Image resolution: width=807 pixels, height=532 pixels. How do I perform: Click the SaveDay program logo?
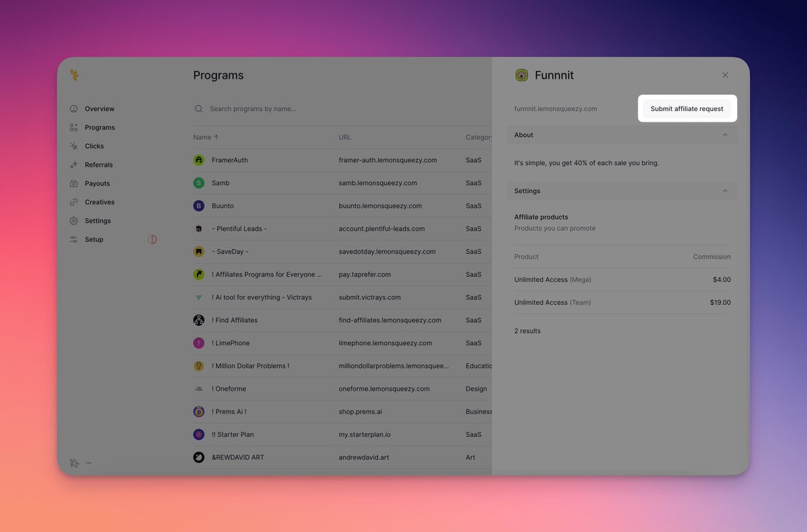coord(198,252)
